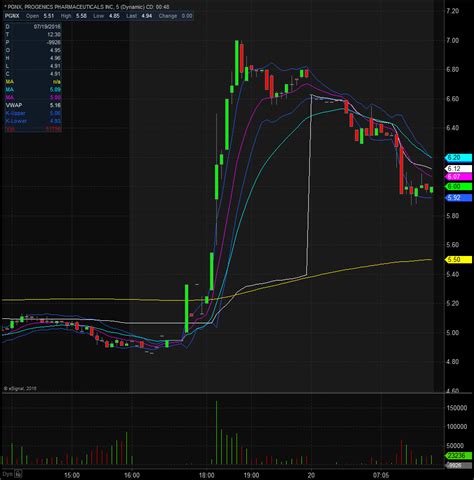Click the small calendar icon beside Dyn
The width and height of the screenshot is (474, 480).
pyautogui.click(x=18, y=474)
